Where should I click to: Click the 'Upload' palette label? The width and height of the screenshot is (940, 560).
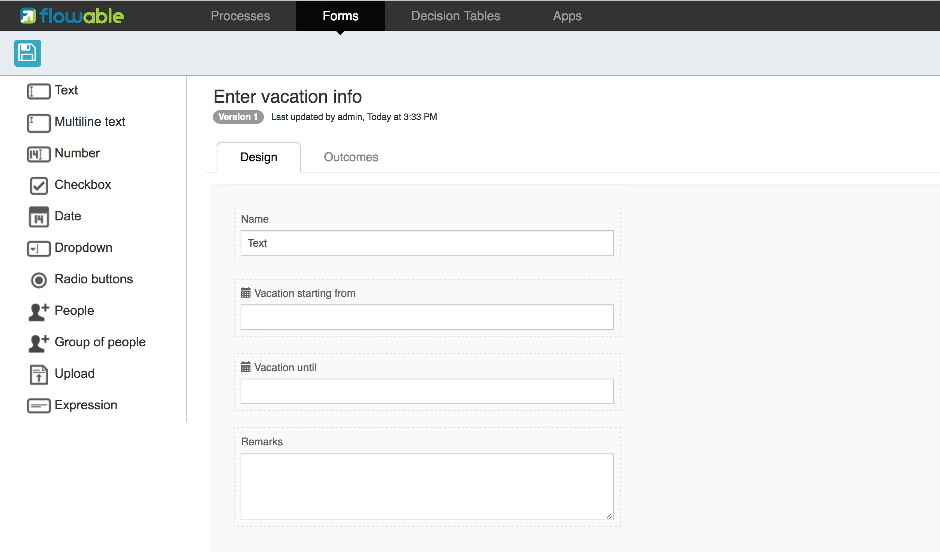tap(75, 374)
